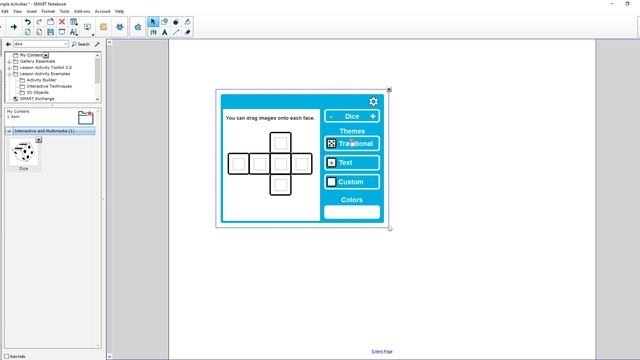Collapse Interactive and Multimedia section
640x360 pixels.
[9, 131]
